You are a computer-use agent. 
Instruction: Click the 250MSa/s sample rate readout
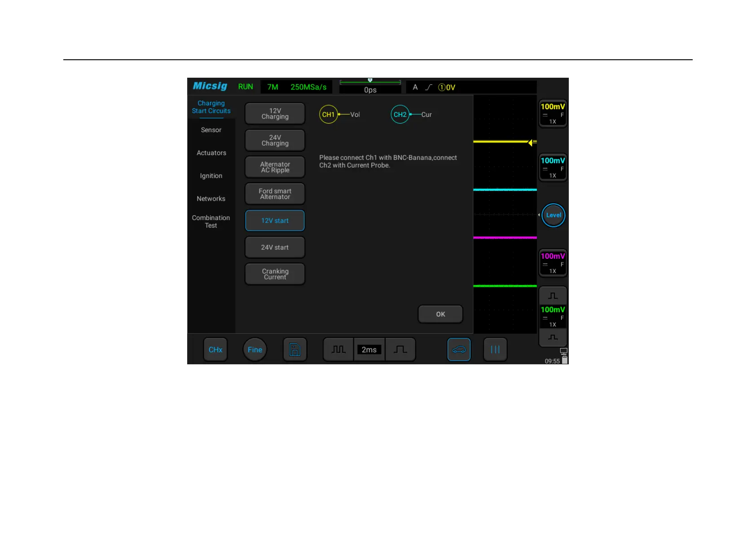(x=308, y=87)
